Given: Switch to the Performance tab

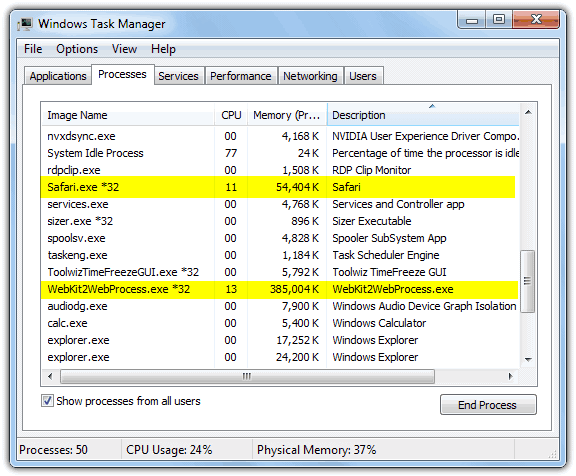Looking at the screenshot, I should 241,76.
